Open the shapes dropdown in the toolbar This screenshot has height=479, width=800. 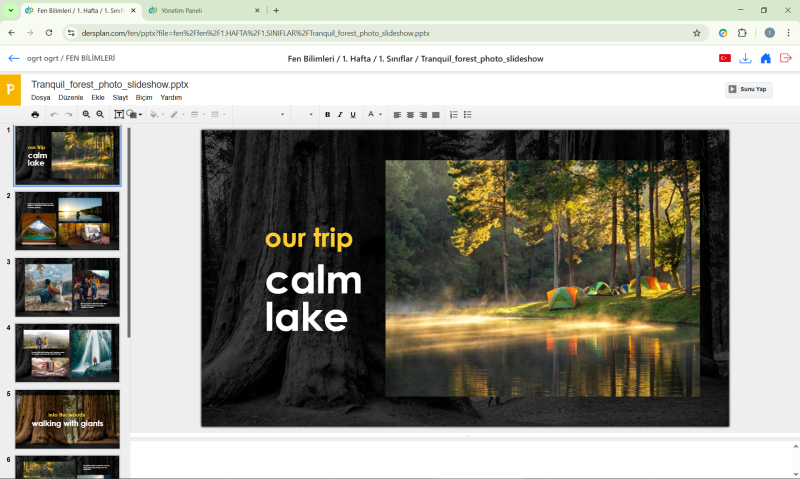(135, 115)
